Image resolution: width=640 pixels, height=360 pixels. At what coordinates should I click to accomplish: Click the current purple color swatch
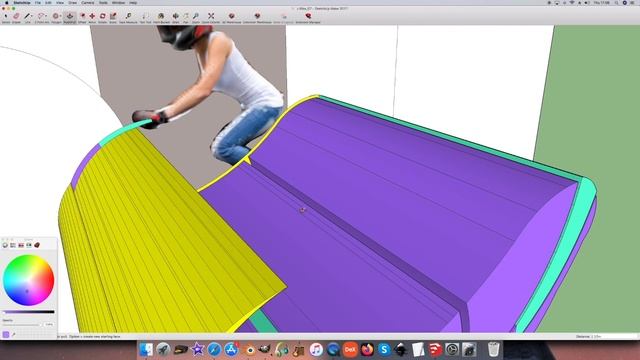click(6, 335)
